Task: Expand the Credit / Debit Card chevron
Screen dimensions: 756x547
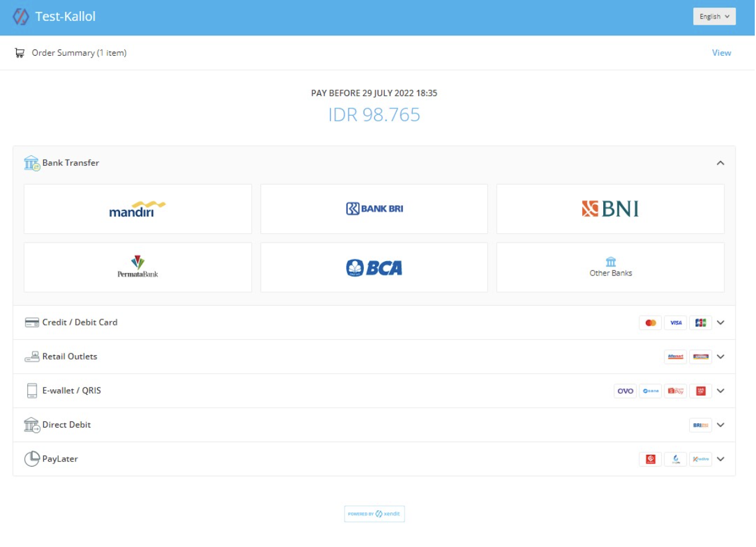Action: pos(720,322)
